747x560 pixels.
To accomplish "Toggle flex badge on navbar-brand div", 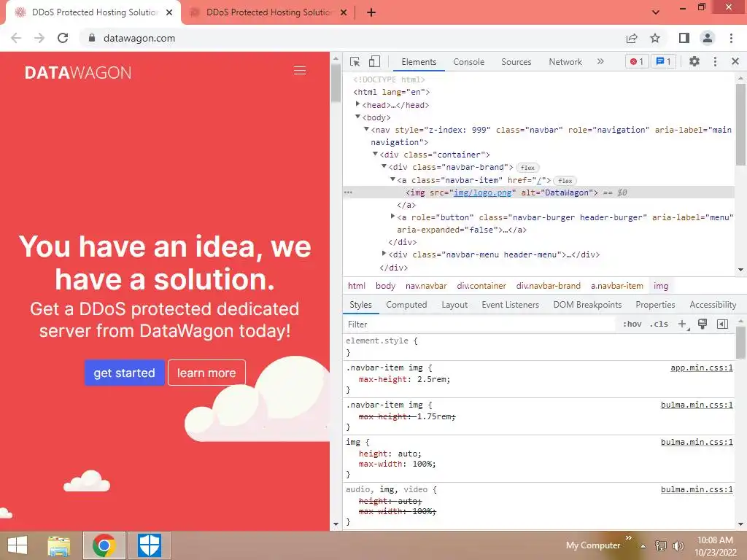I will (527, 168).
